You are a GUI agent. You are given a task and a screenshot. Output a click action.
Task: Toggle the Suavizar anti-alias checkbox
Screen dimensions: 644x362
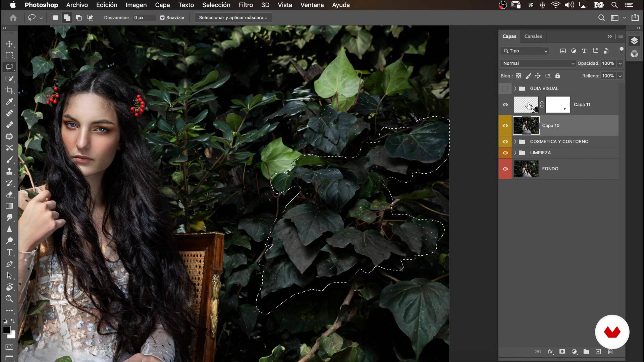point(162,18)
